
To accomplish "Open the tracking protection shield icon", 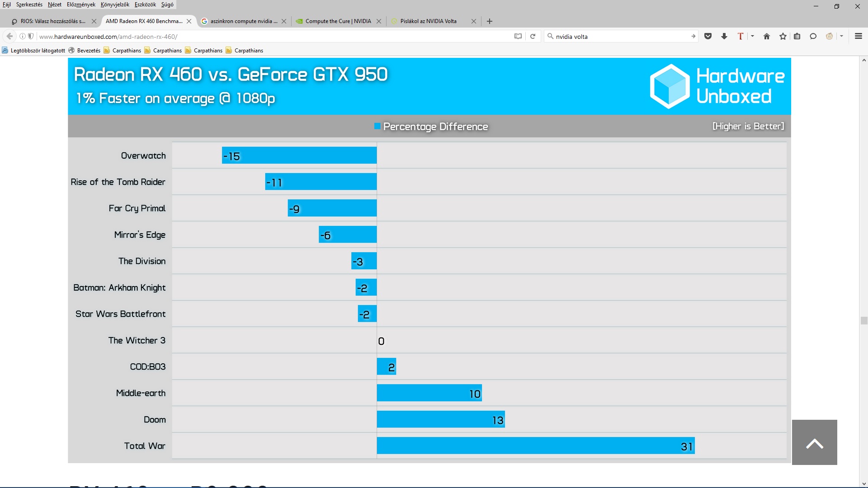I will tap(31, 36).
